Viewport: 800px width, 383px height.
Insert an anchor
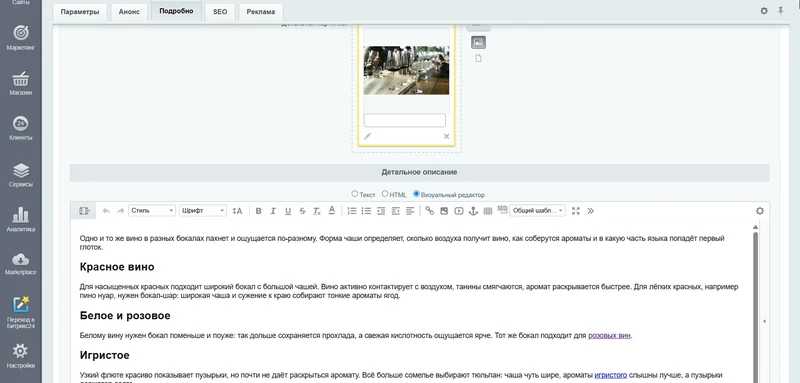pos(473,211)
